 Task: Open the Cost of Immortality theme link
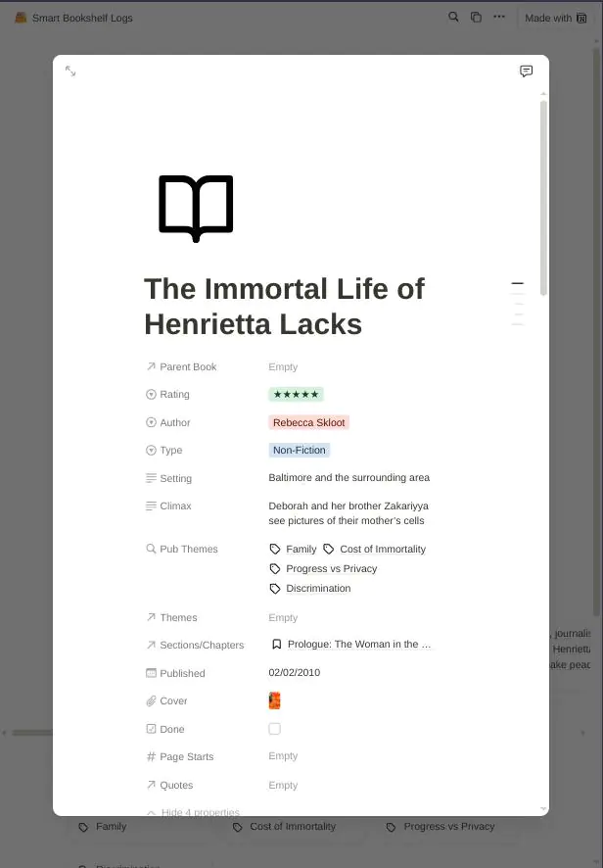383,550
